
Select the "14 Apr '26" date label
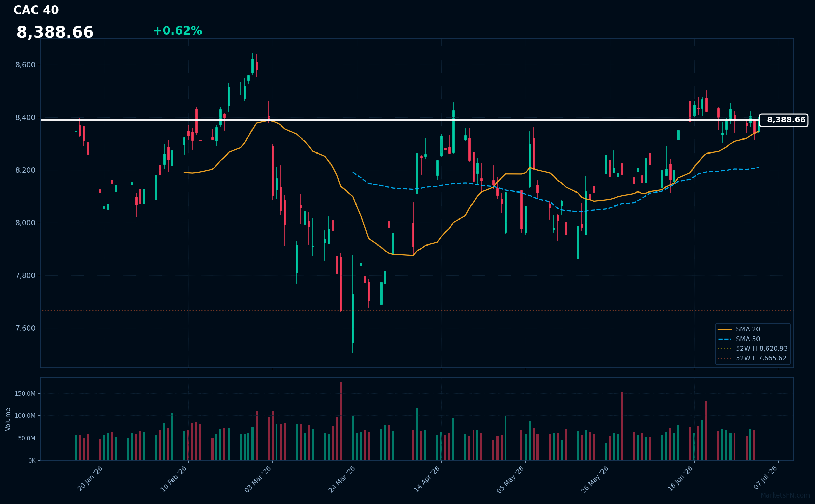pyautogui.click(x=427, y=479)
